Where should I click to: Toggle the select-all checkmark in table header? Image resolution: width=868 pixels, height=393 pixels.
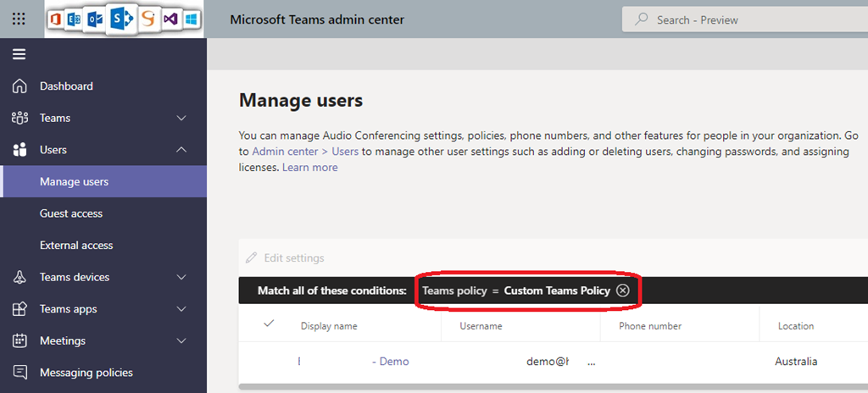pos(270,324)
